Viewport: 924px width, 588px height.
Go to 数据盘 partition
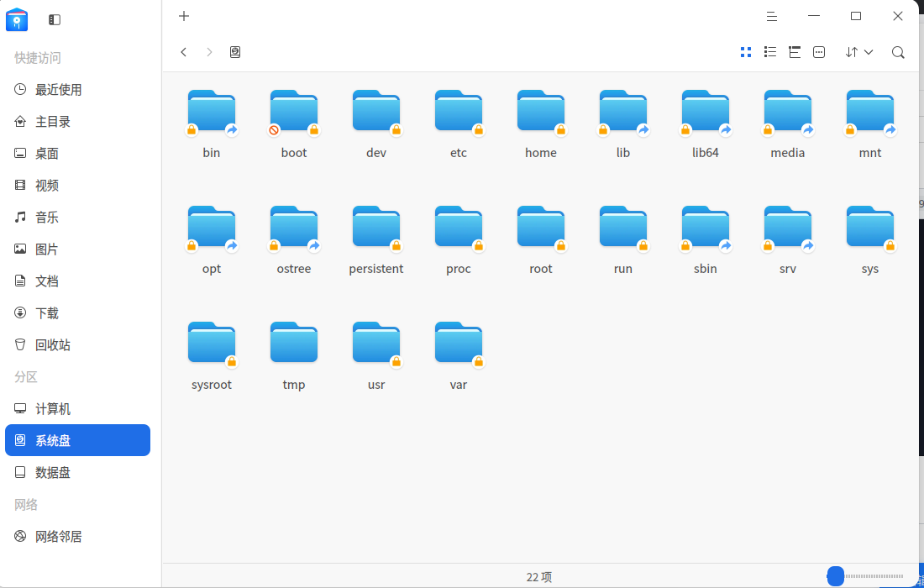click(52, 473)
